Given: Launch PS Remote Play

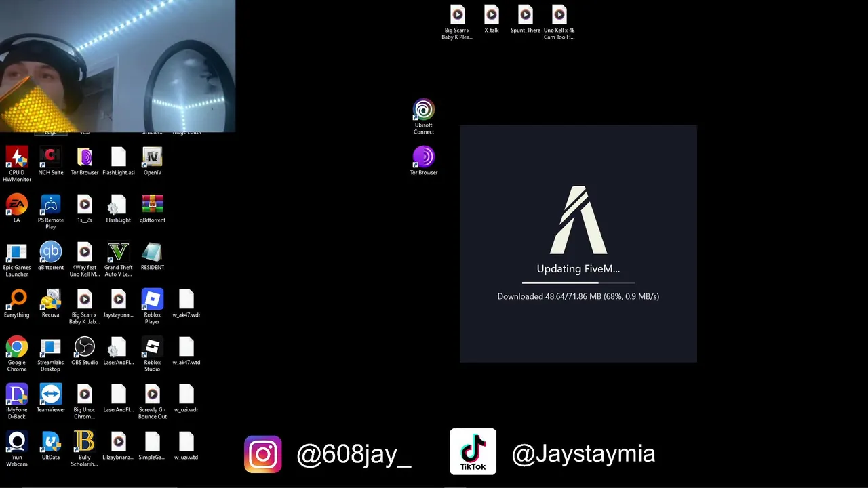Looking at the screenshot, I should (51, 211).
